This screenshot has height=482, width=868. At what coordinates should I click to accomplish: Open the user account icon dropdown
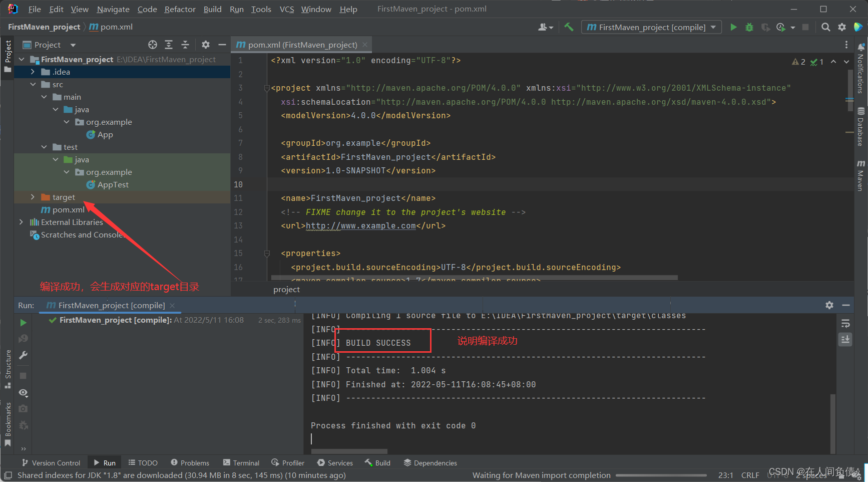(545, 27)
